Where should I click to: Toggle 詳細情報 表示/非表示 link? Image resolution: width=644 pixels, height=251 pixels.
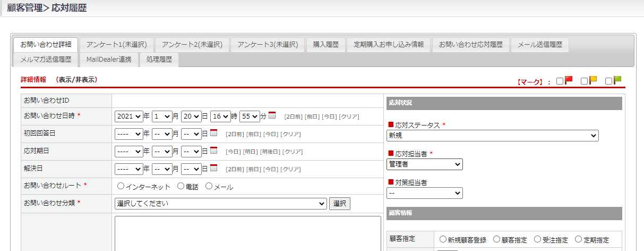[78, 80]
